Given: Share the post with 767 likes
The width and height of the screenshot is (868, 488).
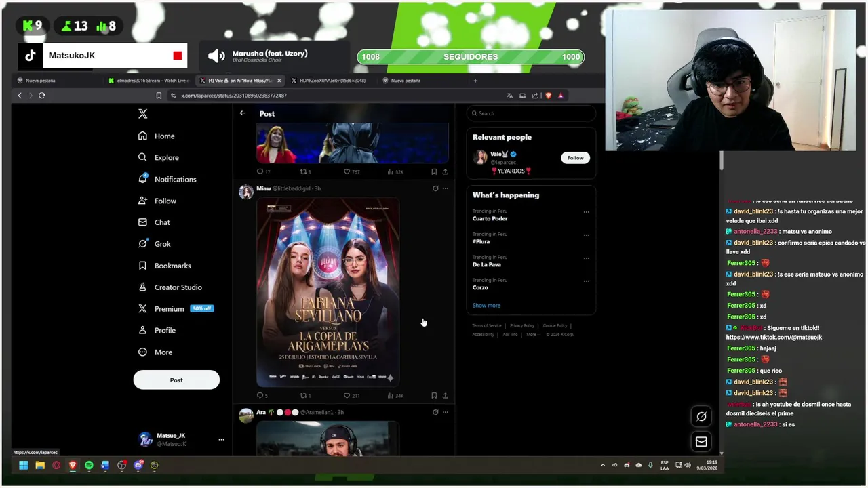Looking at the screenshot, I should pyautogui.click(x=445, y=171).
